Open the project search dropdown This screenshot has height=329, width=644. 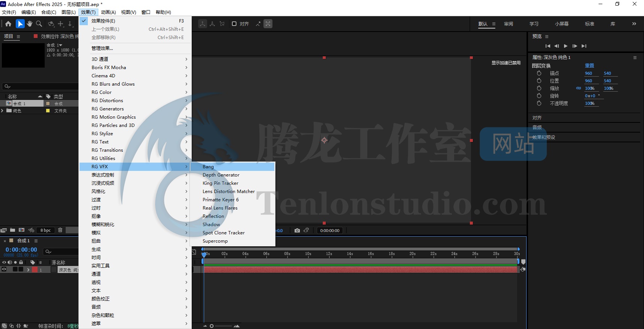point(8,86)
